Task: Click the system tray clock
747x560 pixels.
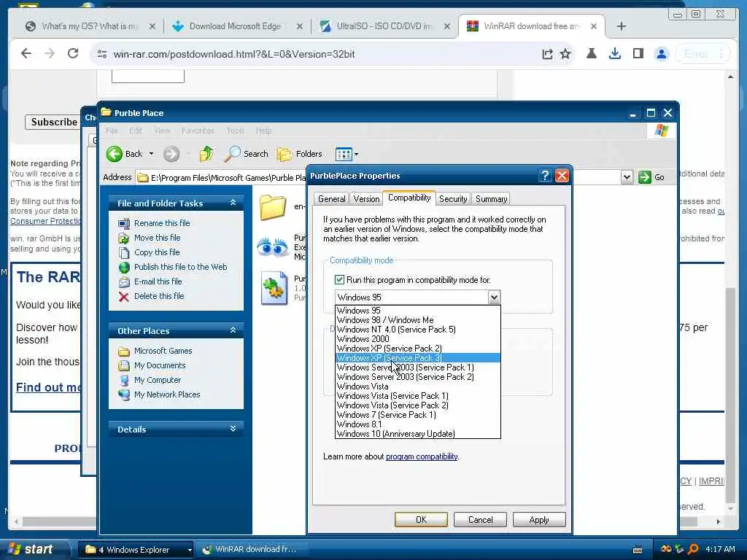Action: (x=720, y=550)
